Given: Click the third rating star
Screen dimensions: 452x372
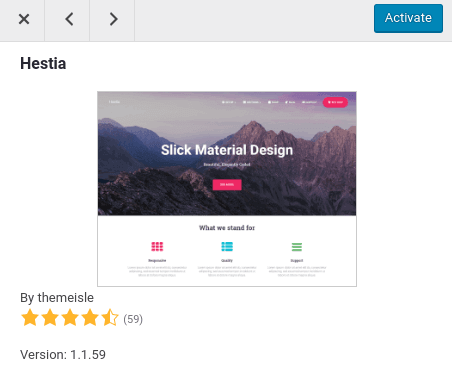Looking at the screenshot, I should click(70, 317).
